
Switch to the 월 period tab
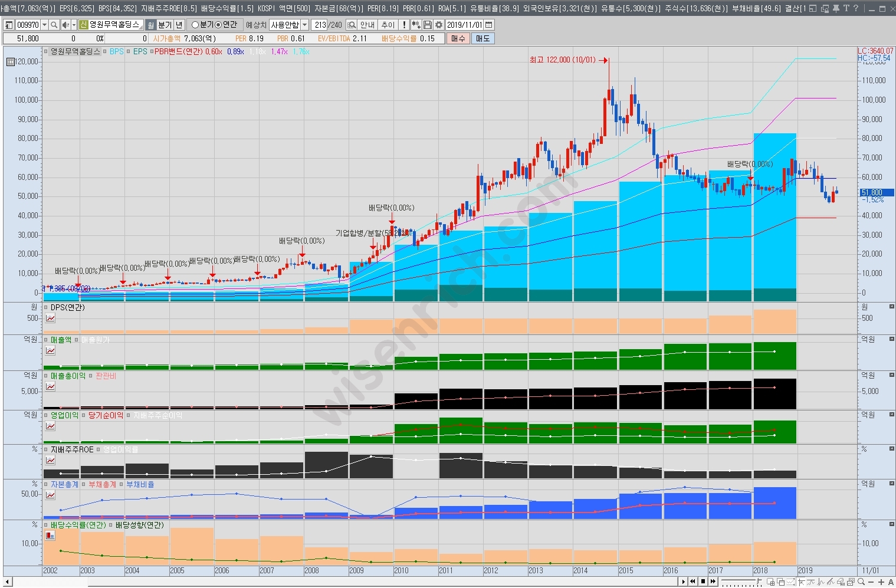coord(150,25)
